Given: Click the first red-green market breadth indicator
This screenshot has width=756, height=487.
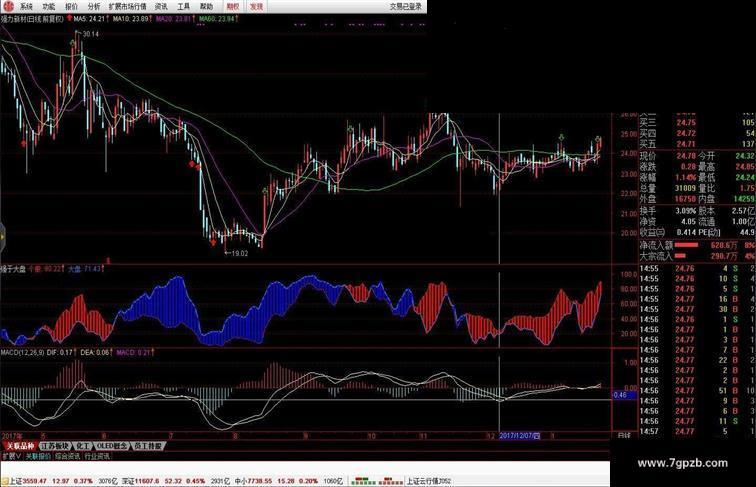Looking at the screenshot, I should (x=363, y=481).
